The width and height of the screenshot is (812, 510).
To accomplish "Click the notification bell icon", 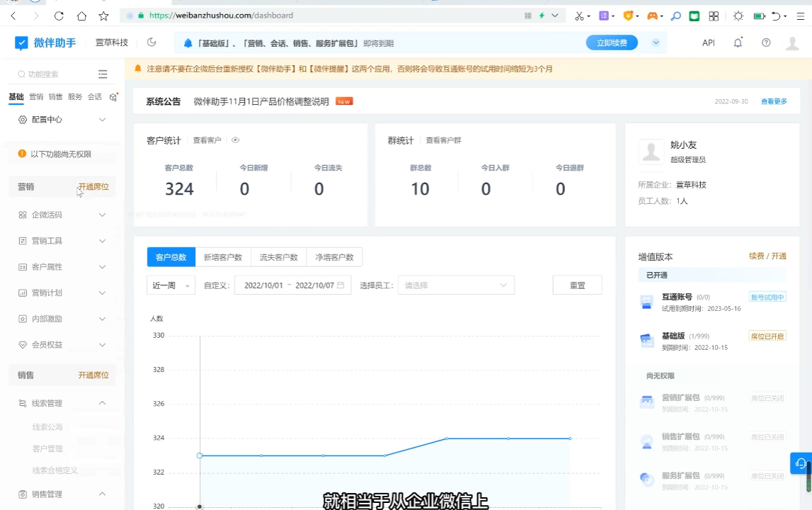I will coord(738,42).
